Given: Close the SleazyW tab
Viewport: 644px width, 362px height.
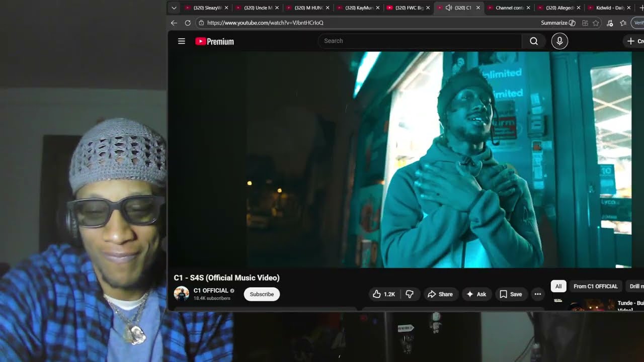Looking at the screenshot, I should [x=226, y=8].
